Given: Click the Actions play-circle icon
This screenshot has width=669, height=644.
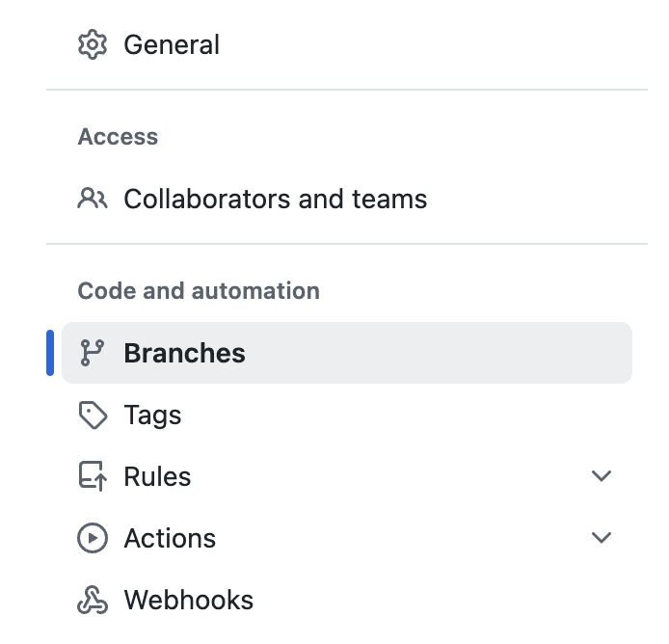Looking at the screenshot, I should pyautogui.click(x=93, y=538).
